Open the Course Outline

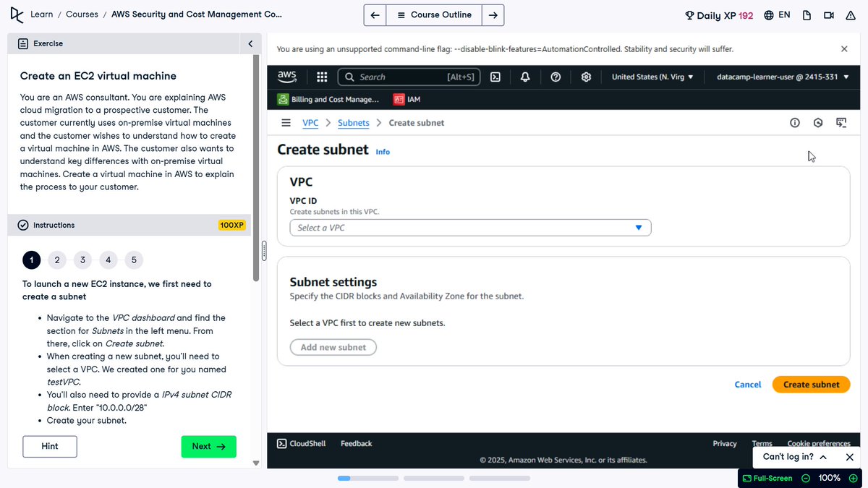pos(434,14)
